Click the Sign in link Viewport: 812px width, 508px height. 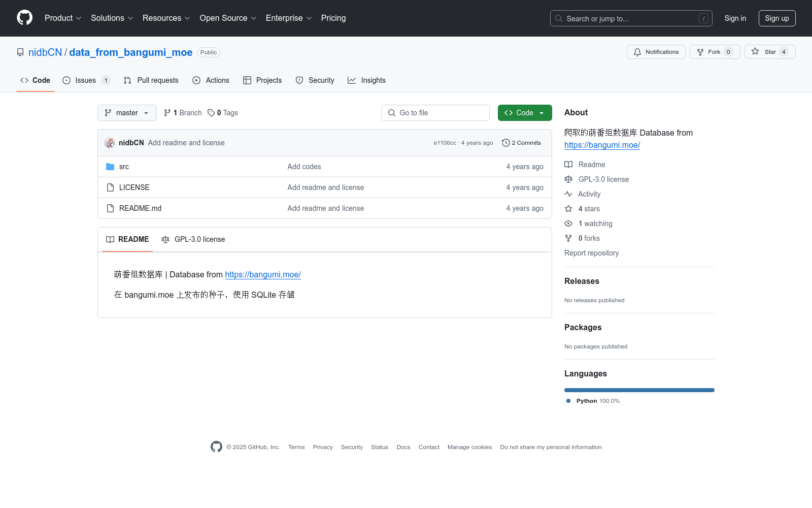coord(735,18)
